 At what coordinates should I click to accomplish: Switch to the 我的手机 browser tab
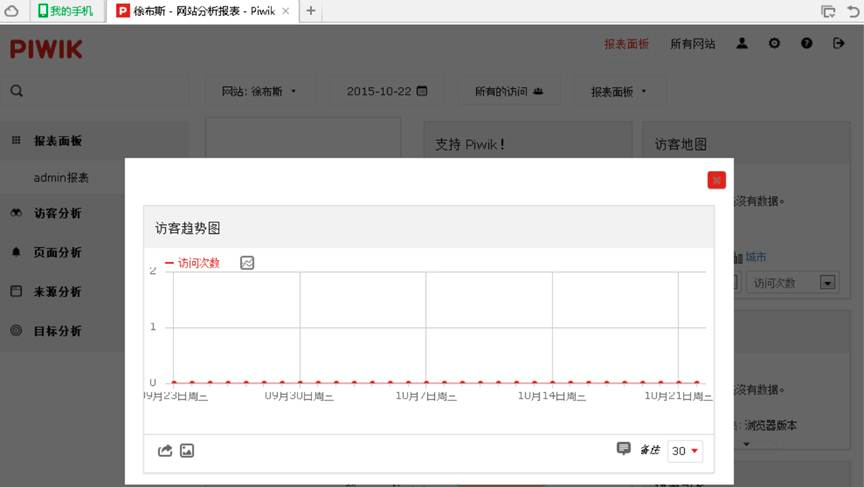tap(66, 11)
